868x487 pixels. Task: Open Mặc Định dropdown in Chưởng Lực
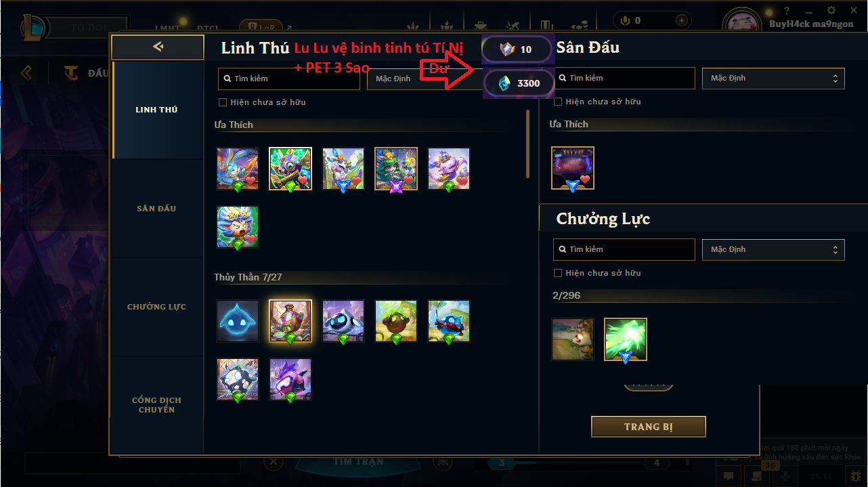tap(773, 249)
